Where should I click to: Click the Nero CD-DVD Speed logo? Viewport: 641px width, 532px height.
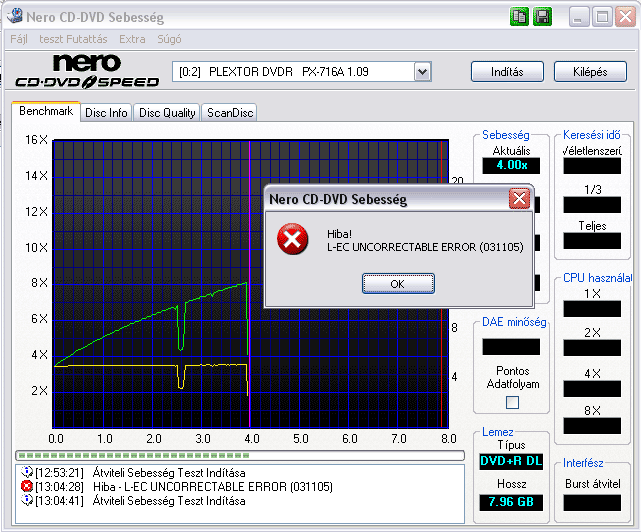[87, 71]
